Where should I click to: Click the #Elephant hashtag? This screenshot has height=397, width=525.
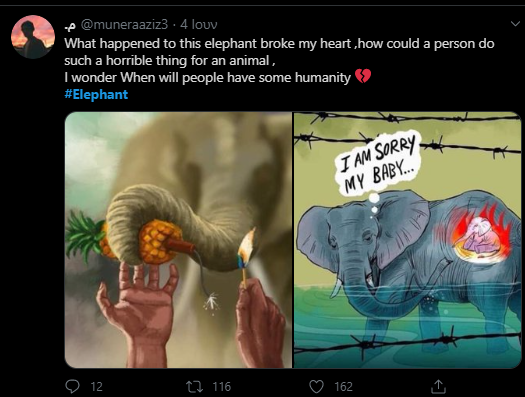coord(96,94)
